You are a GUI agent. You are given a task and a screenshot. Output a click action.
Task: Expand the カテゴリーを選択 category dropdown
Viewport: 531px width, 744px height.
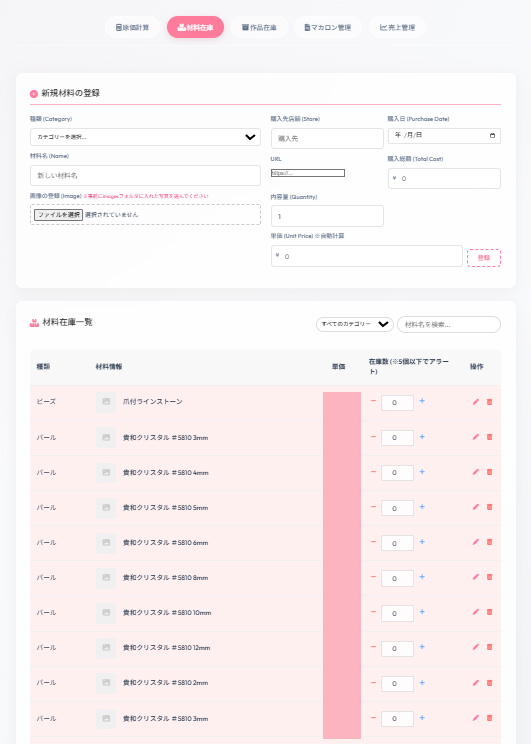(x=145, y=137)
